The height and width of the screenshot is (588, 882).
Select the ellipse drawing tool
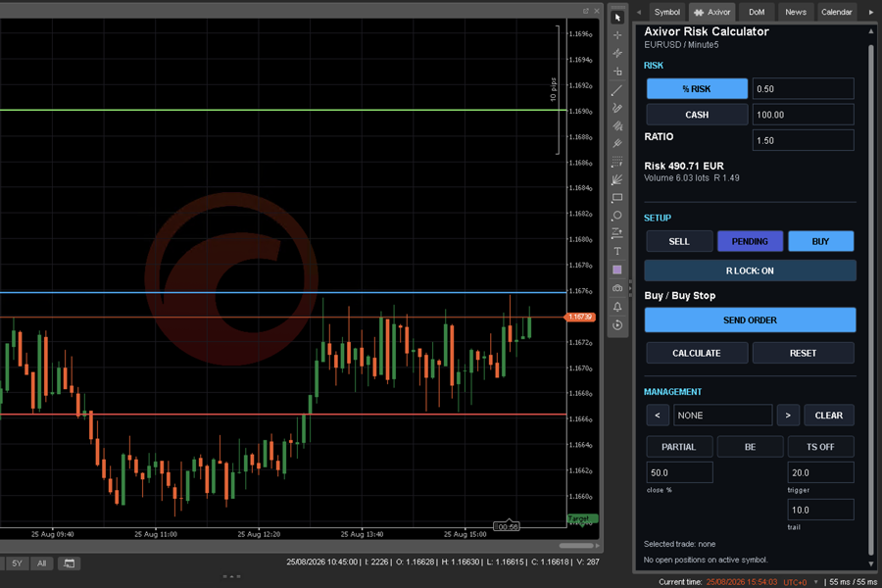coord(617,216)
